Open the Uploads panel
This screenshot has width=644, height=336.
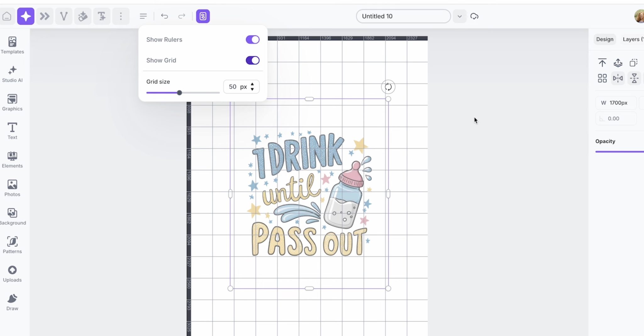pyautogui.click(x=12, y=273)
